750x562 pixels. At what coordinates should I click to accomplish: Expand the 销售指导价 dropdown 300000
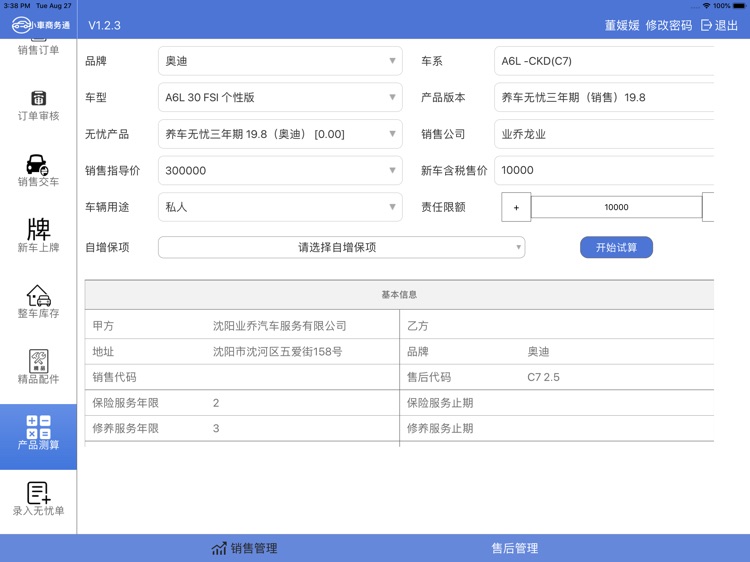click(x=280, y=170)
